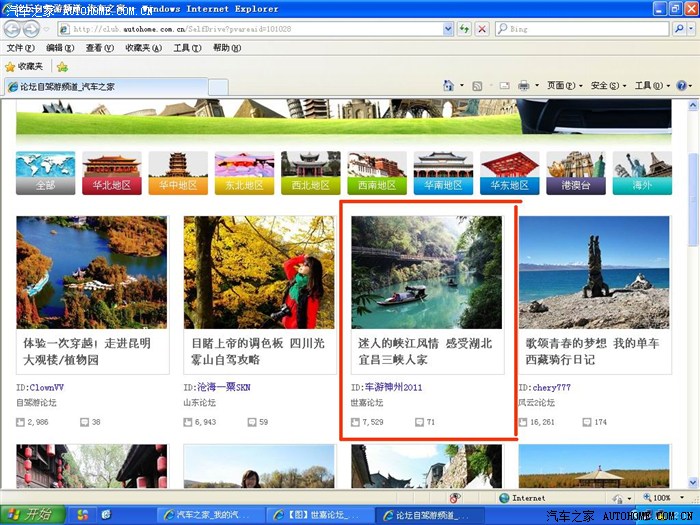Click the river boat thumbnail of 三峡人家
The width and height of the screenshot is (700, 525).
pyautogui.click(x=427, y=272)
